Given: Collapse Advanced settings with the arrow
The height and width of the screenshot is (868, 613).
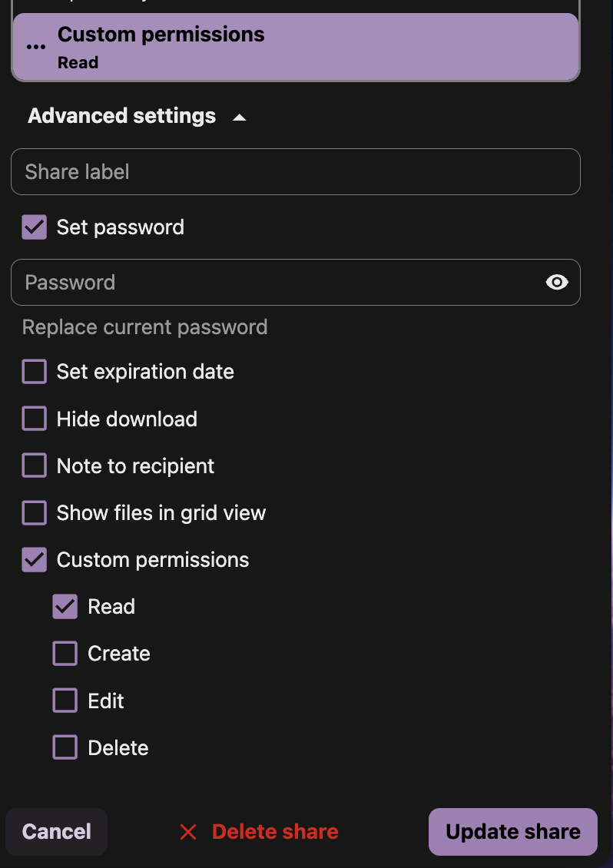Looking at the screenshot, I should [x=240, y=118].
